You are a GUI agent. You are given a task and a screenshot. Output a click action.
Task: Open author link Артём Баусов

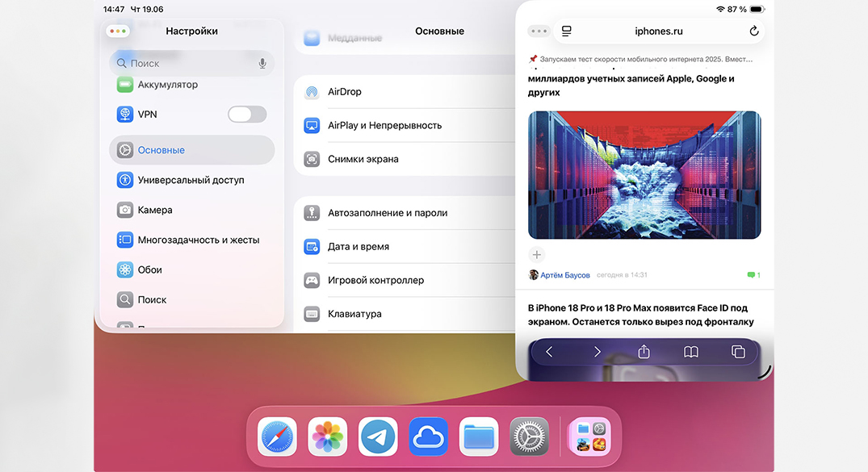point(564,275)
